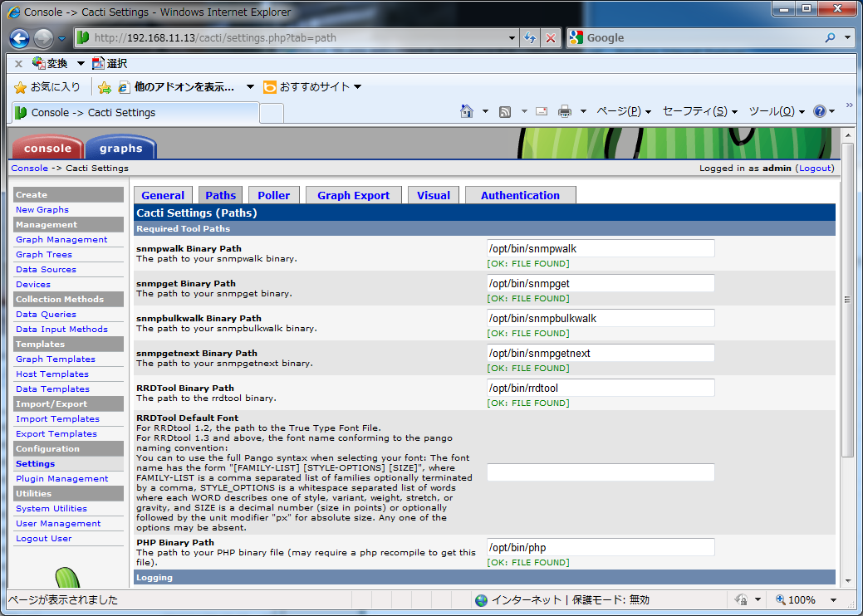Switch to the Authentication settings tab
This screenshot has height=616, width=863.
pos(520,195)
